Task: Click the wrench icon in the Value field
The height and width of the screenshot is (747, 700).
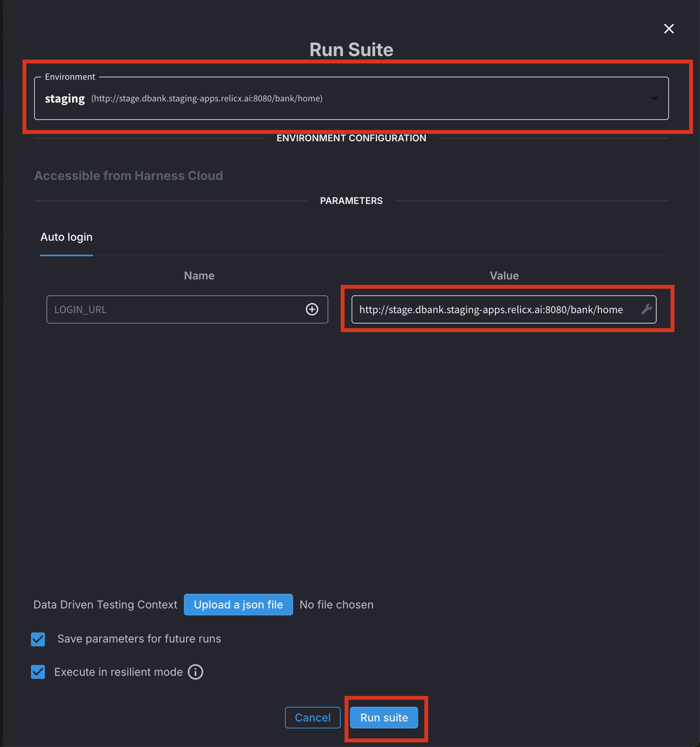Action: (x=646, y=309)
